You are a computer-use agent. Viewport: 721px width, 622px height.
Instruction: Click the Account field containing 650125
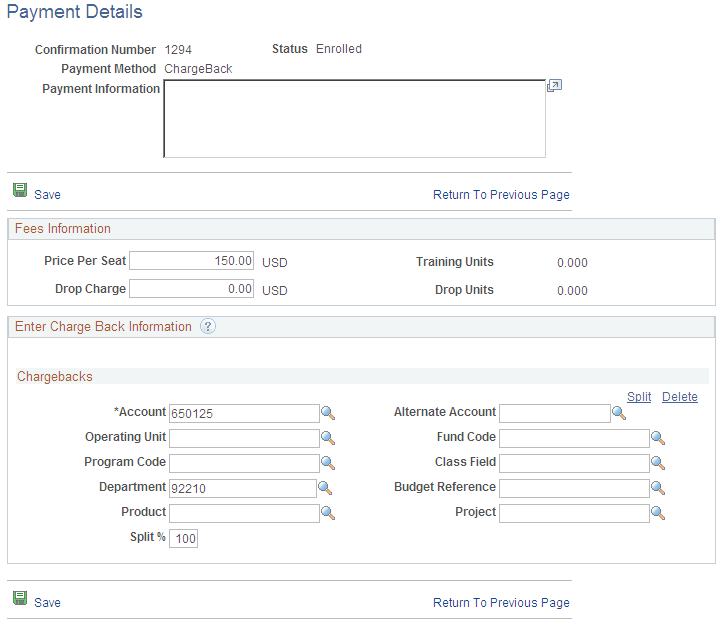pos(244,413)
